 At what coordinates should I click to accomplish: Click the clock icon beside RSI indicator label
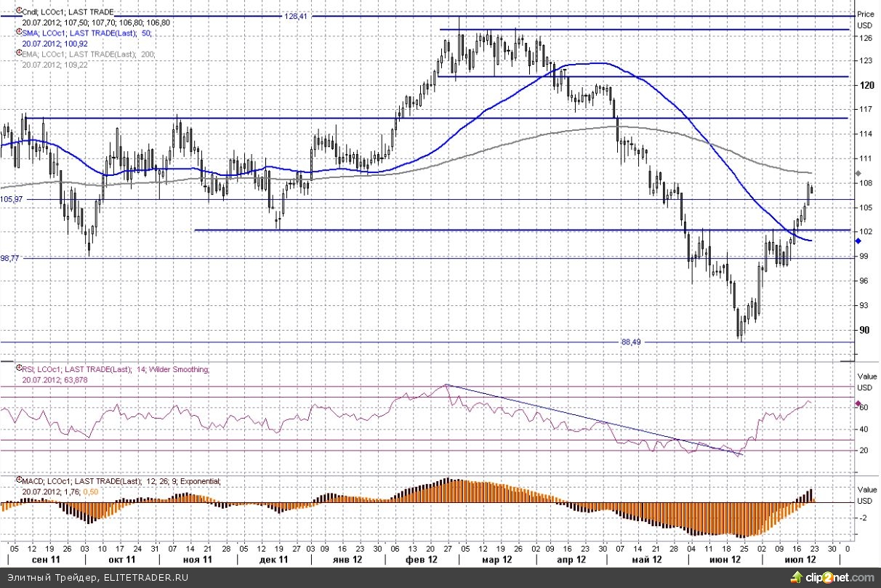pyautogui.click(x=17, y=370)
